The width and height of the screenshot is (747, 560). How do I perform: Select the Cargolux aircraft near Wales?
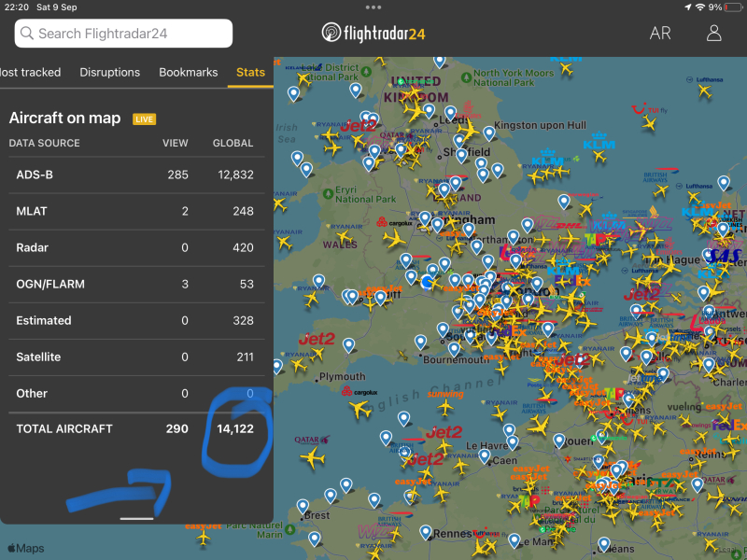[395, 238]
